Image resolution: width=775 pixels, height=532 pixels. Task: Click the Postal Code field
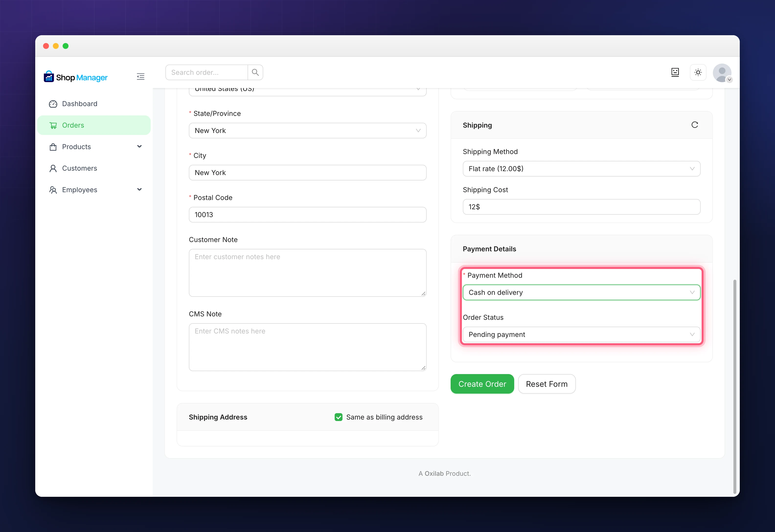(308, 215)
